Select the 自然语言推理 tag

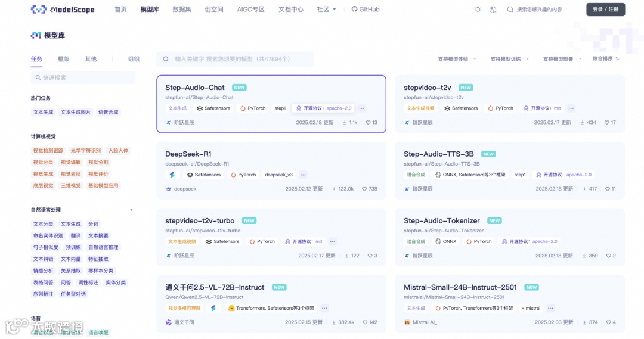pos(103,247)
